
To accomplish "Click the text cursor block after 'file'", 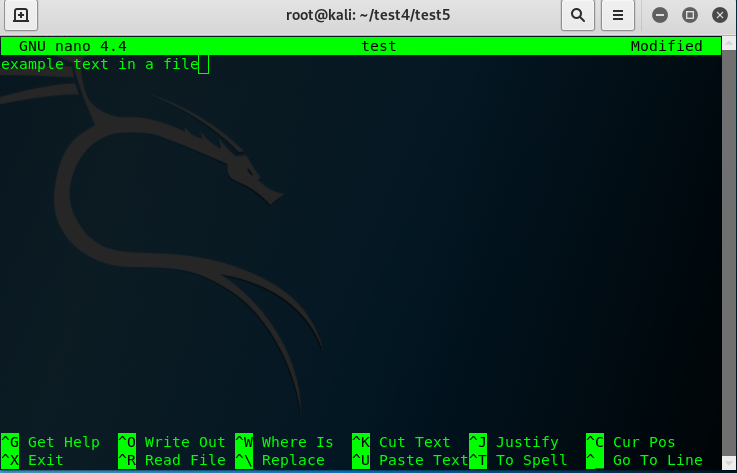I will point(204,64).
